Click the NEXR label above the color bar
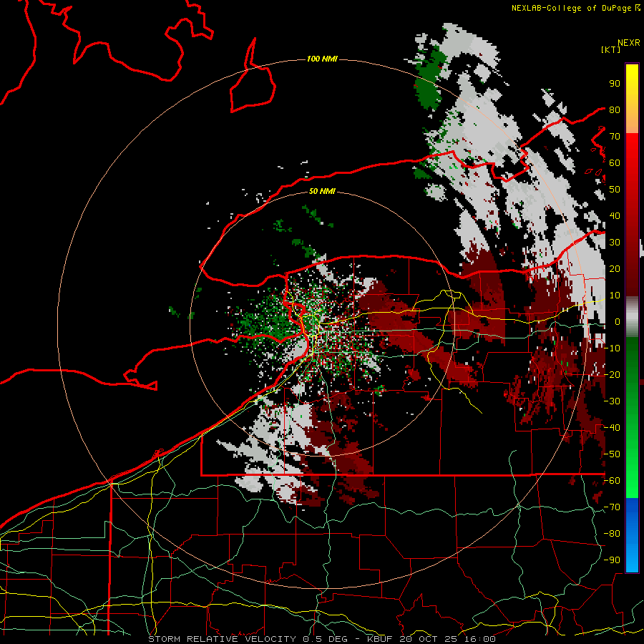 pos(629,43)
